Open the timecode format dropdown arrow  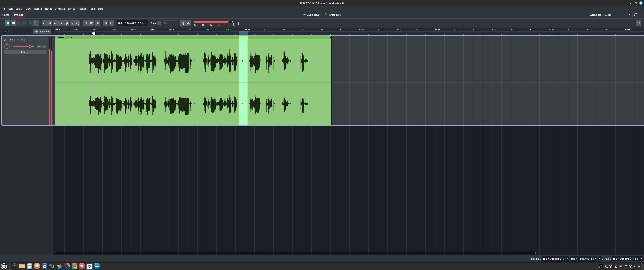146,23
